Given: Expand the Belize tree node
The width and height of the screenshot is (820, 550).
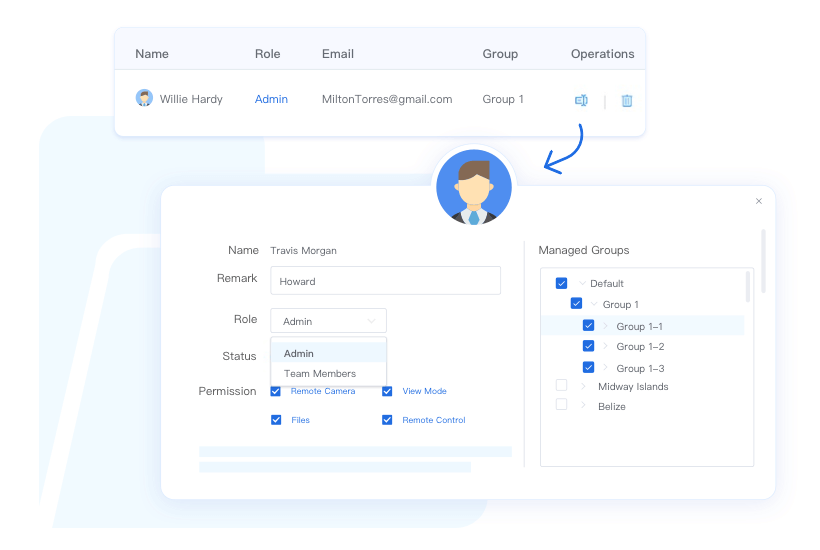Looking at the screenshot, I should (583, 405).
